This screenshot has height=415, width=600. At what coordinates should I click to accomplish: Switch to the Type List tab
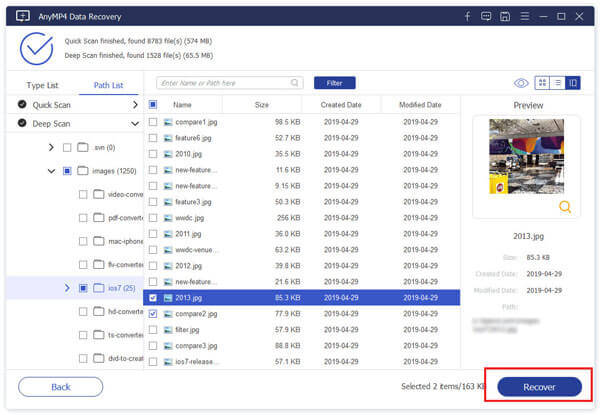[x=42, y=85]
